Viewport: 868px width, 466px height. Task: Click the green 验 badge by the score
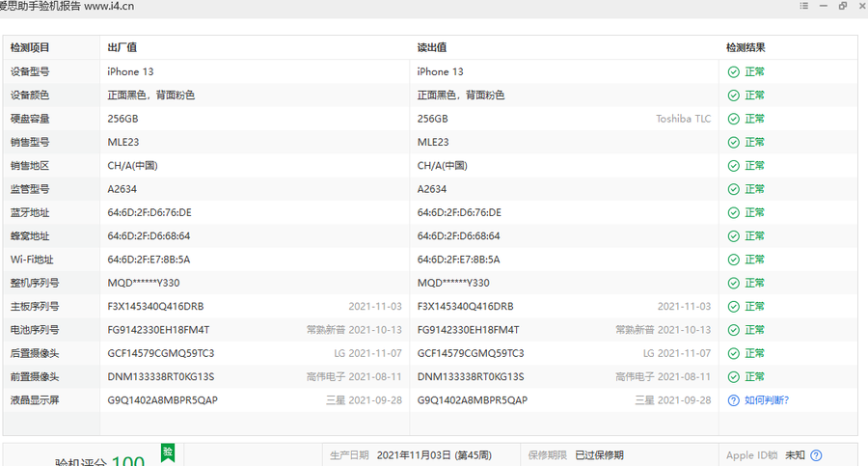coord(167,452)
